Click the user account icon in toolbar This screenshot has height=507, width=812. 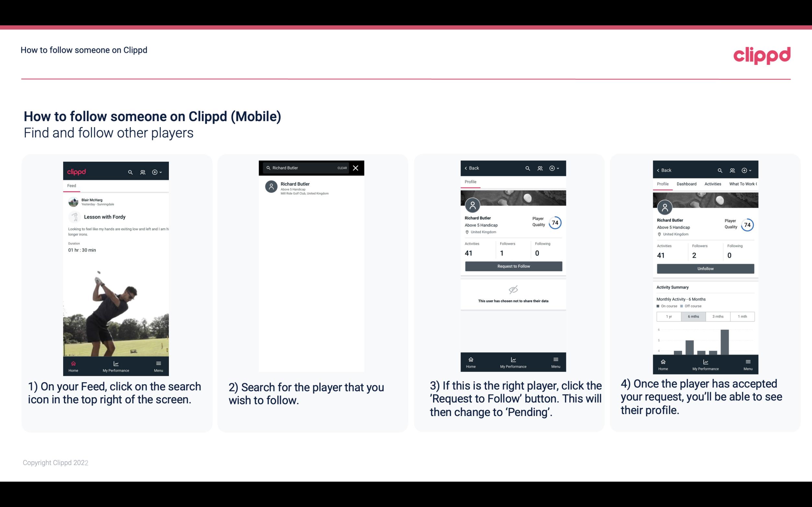tap(142, 171)
